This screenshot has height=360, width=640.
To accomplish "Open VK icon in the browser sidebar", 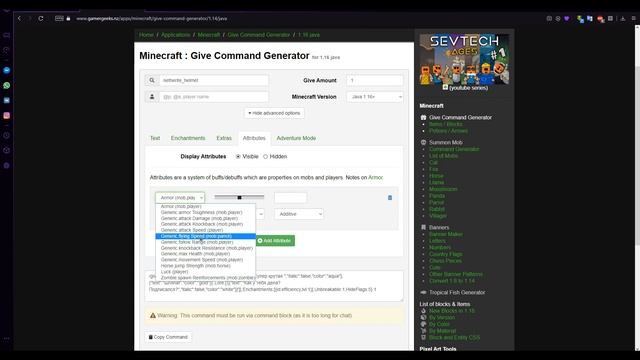I will (x=7, y=100).
